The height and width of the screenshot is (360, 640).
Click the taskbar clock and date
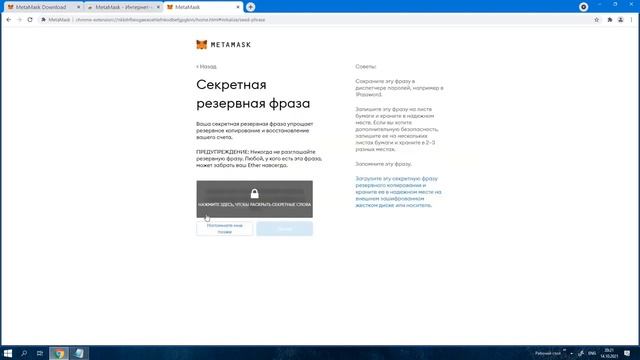pyautogui.click(x=609, y=353)
